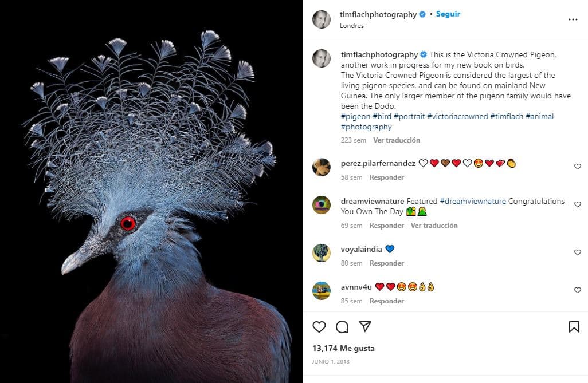This screenshot has height=383, width=588.
Task: Like the post with the heart icon
Action: coord(319,327)
